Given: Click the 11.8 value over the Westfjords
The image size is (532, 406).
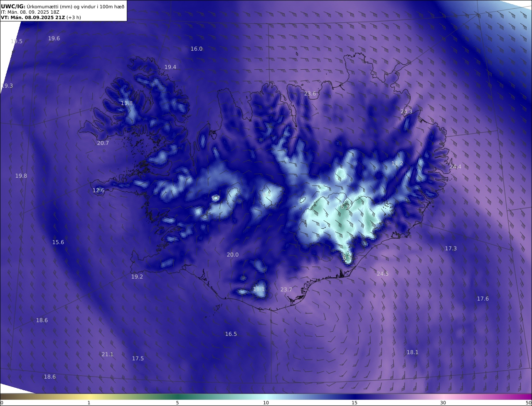Looking at the screenshot, I should point(127,103).
